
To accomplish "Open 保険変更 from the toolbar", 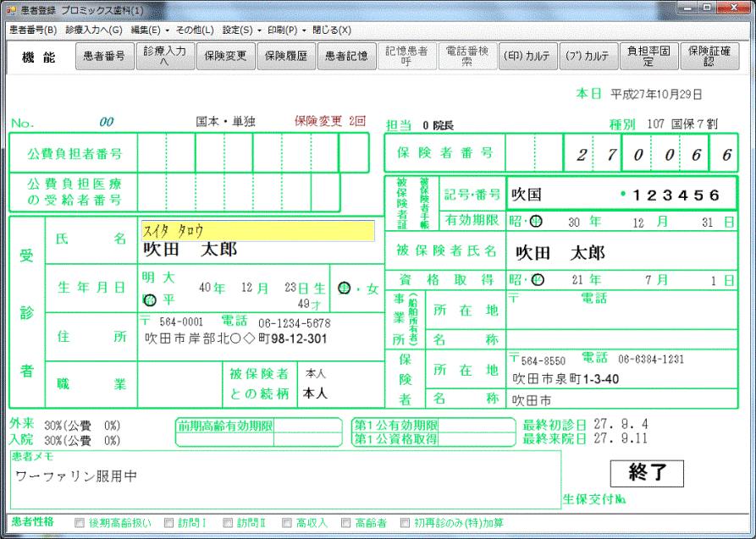I will (226, 57).
